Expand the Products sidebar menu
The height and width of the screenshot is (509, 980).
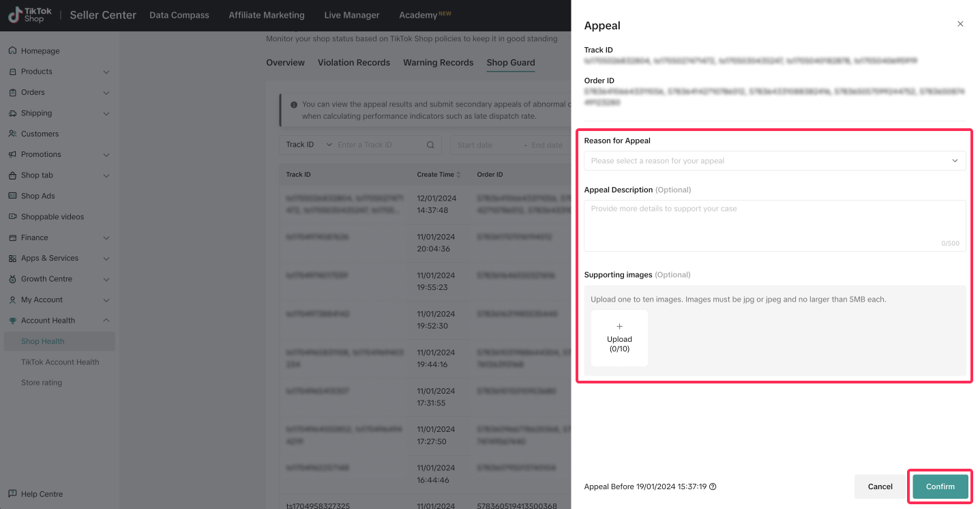pos(106,72)
